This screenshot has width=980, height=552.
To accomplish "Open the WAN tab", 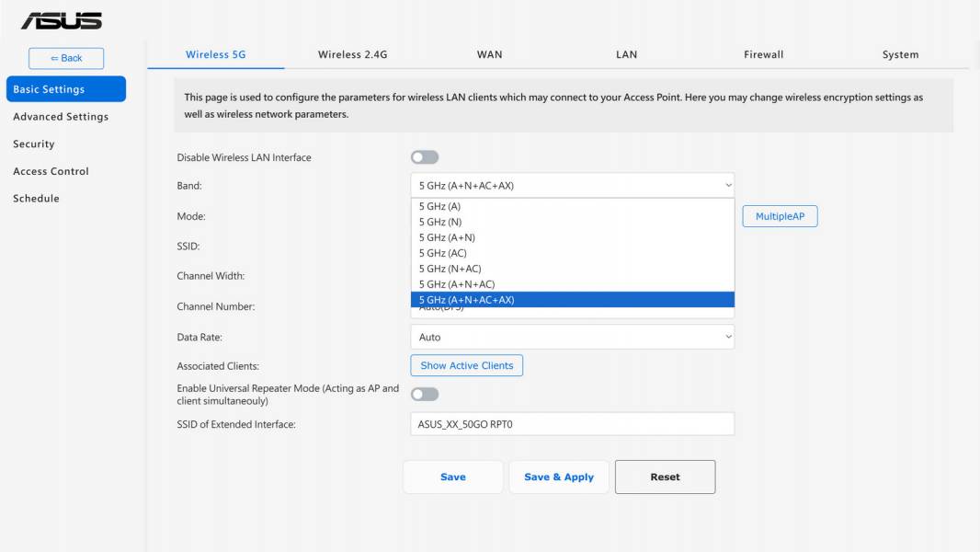I will (489, 54).
